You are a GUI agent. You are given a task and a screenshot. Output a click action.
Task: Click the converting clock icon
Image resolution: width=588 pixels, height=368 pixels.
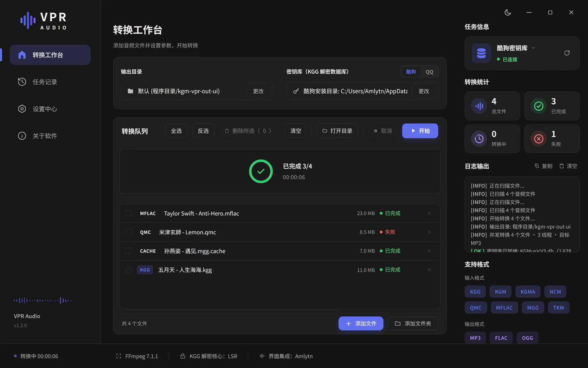479,139
